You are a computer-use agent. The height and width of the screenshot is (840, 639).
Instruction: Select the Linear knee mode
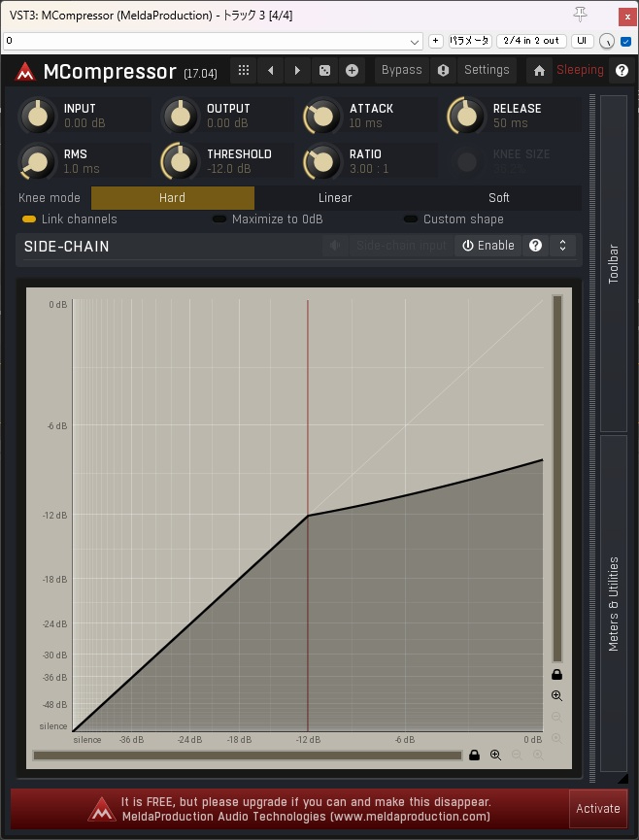(335, 198)
